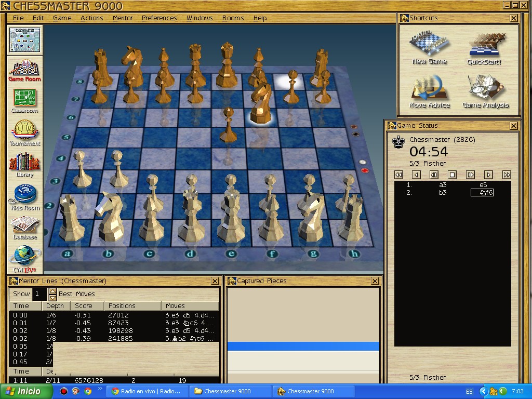Launch CM Live globe icon

(x=25, y=260)
